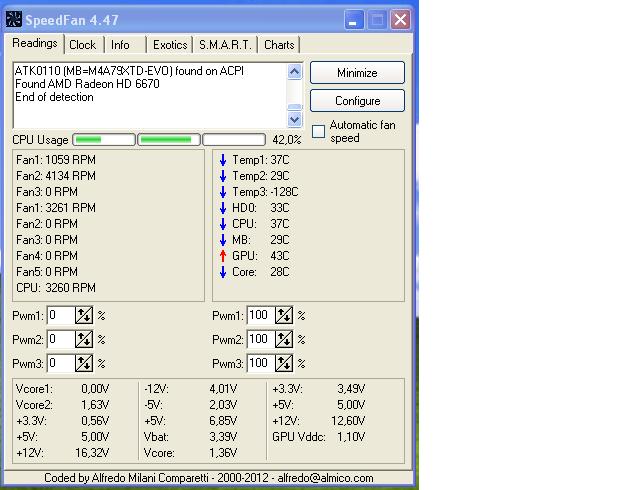Adjust the left Pwm1 spinner arrows
The image size is (640, 490).
pos(84,316)
